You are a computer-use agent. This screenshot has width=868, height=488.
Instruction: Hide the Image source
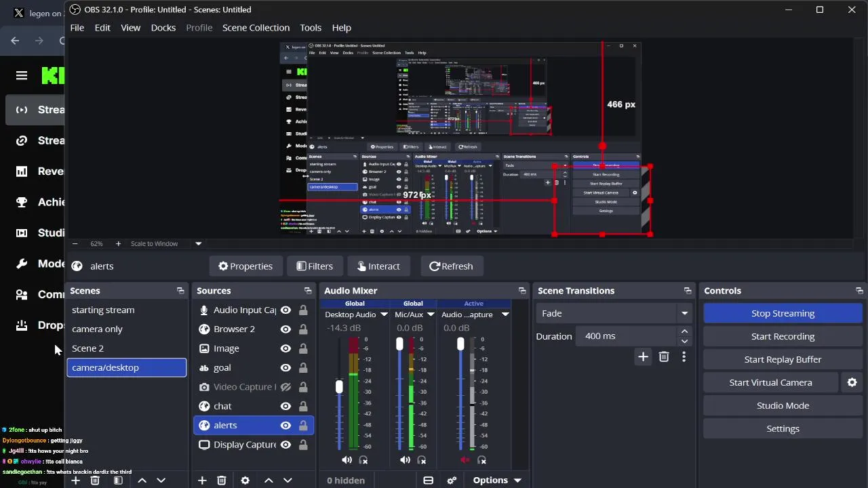(285, 348)
